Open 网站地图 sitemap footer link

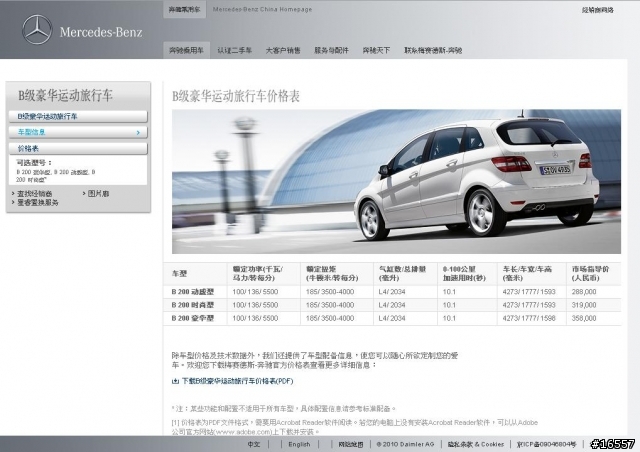click(x=351, y=444)
